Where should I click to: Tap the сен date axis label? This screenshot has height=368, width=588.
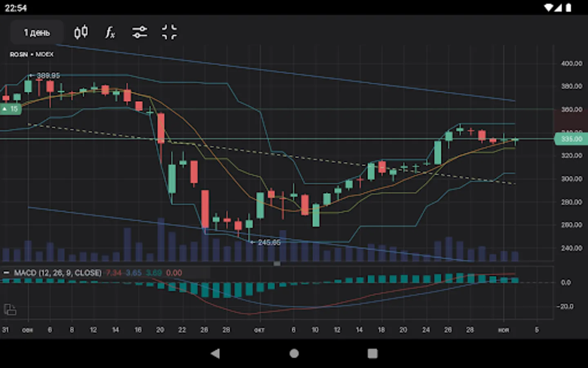coord(27,330)
